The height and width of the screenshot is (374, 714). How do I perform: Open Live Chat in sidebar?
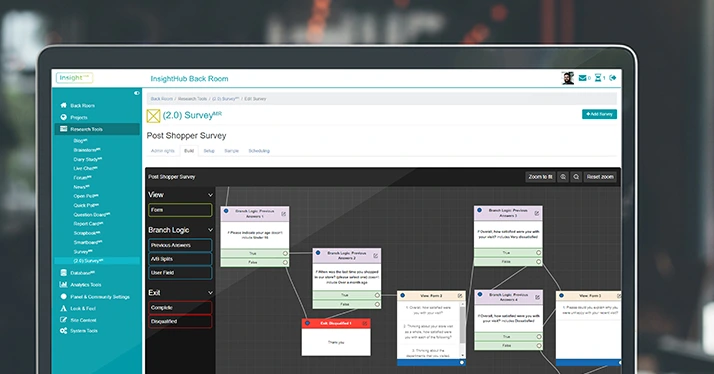coord(85,169)
